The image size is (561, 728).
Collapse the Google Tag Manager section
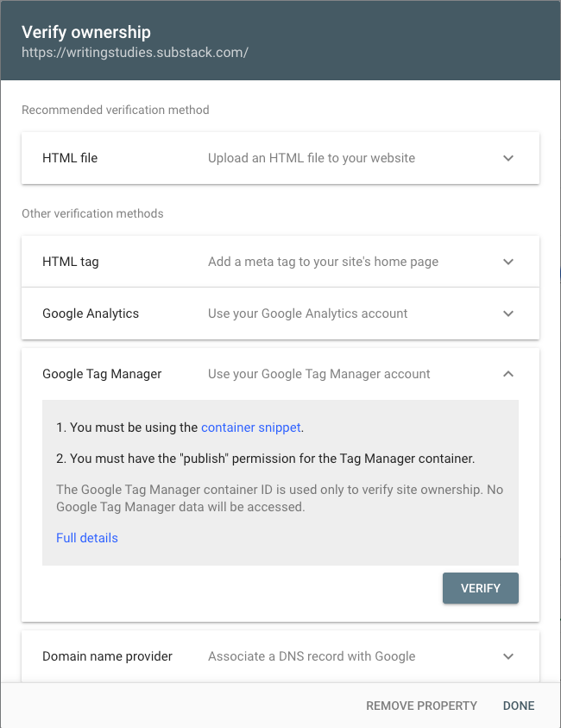(507, 374)
